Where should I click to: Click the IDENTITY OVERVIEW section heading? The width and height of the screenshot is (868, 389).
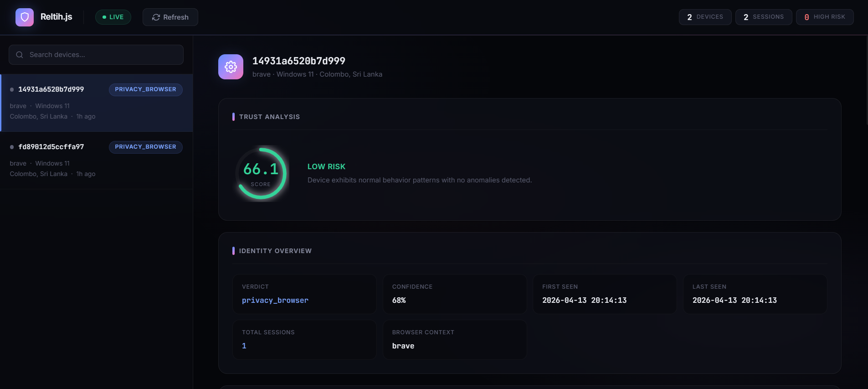point(275,251)
